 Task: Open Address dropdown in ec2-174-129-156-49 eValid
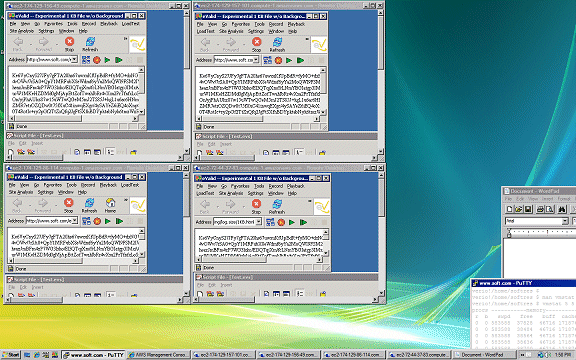point(75,59)
